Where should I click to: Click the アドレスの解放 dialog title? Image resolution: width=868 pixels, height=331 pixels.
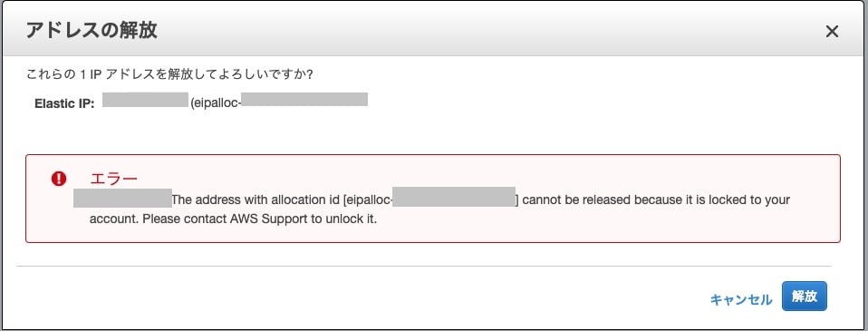click(x=92, y=31)
